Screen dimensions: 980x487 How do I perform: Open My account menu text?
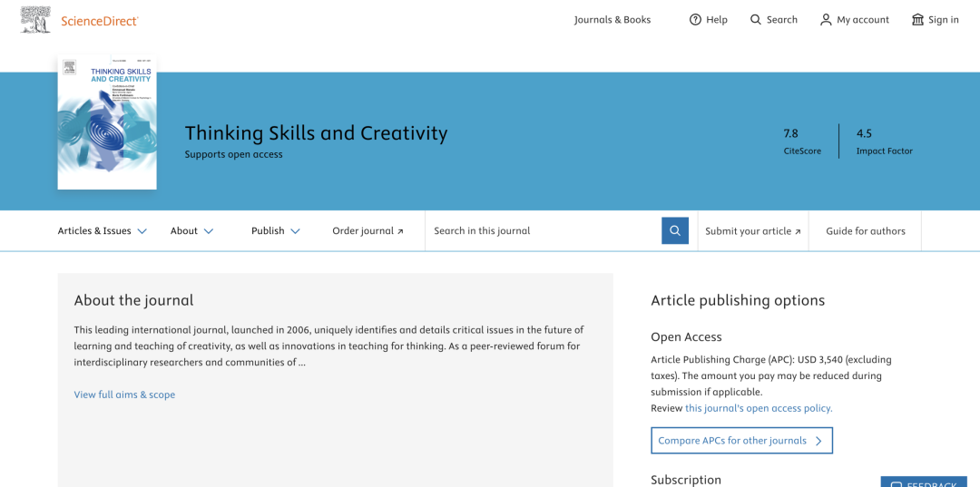(x=863, y=20)
